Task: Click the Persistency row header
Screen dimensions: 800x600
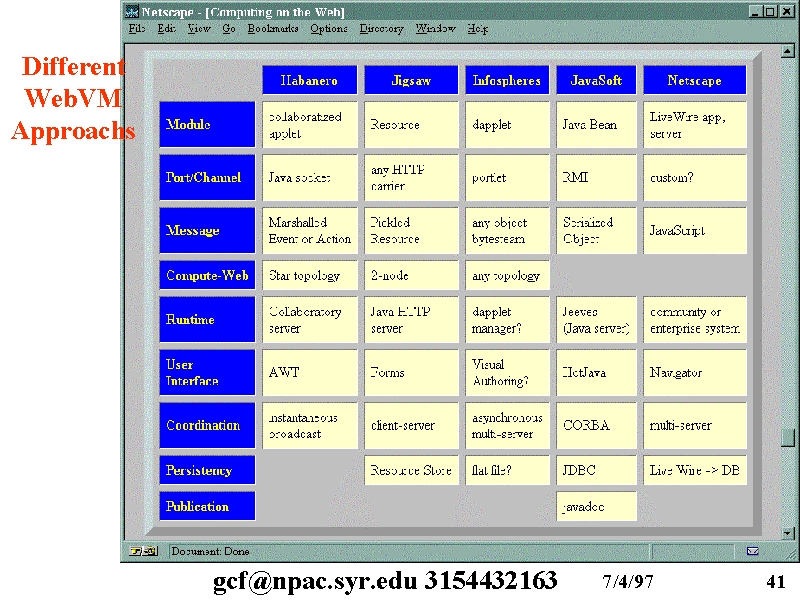Action: click(207, 470)
